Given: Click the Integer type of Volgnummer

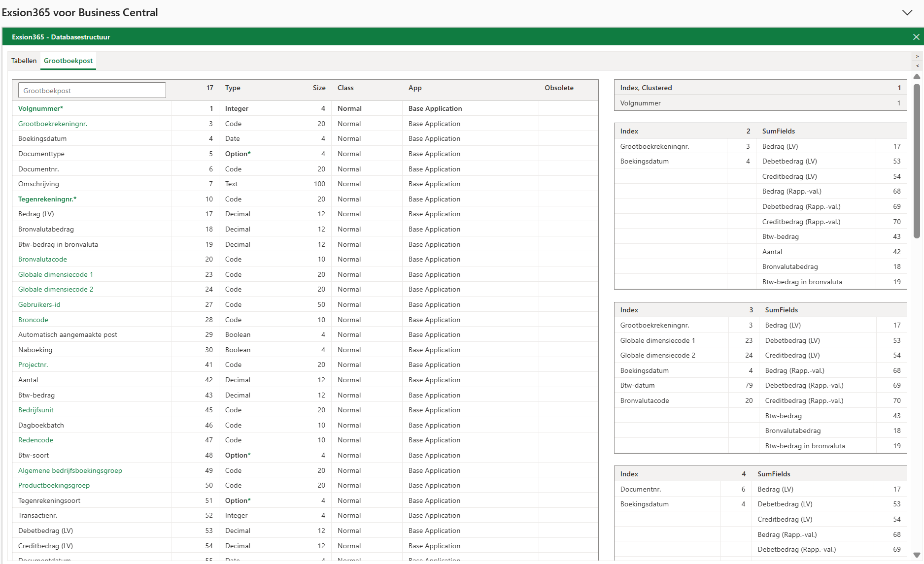Looking at the screenshot, I should pyautogui.click(x=237, y=108).
